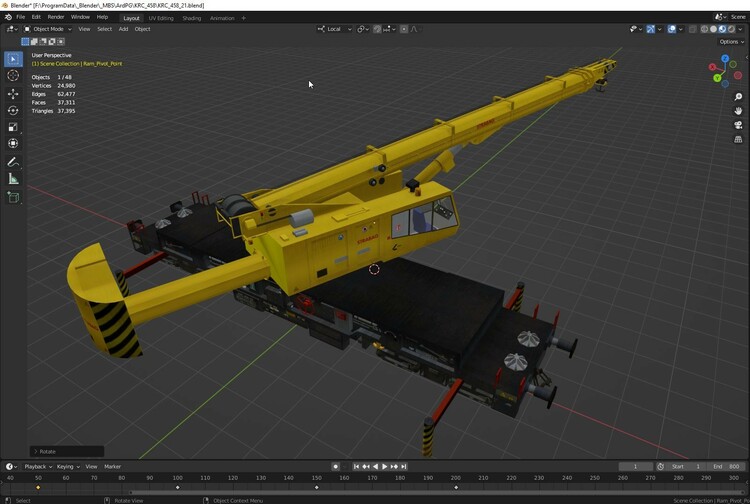The height and width of the screenshot is (504, 750).
Task: Open the Local transform orientation dropdown
Action: pyautogui.click(x=335, y=29)
